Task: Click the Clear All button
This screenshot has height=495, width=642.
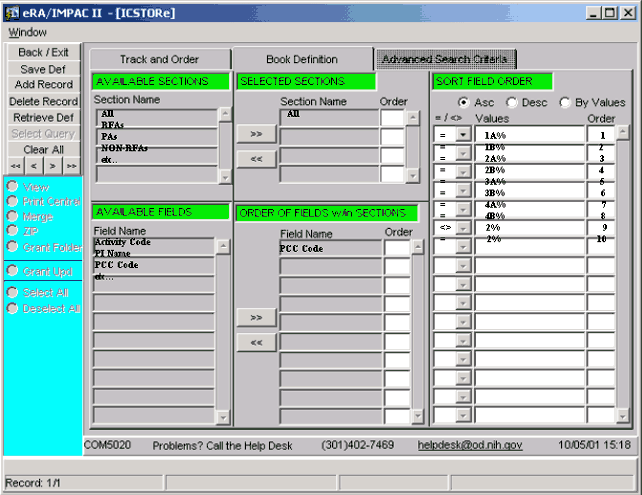Action: tap(43, 149)
